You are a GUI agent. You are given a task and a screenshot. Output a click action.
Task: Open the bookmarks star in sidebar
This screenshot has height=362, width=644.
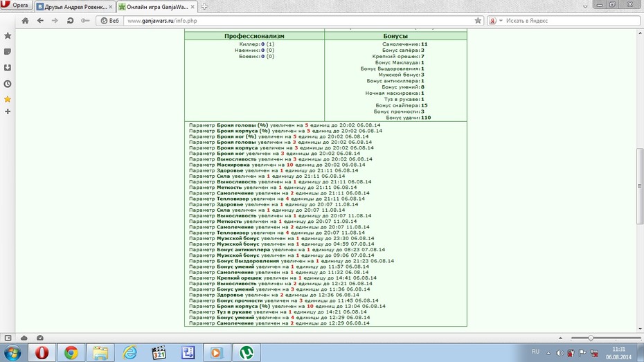pos(8,36)
